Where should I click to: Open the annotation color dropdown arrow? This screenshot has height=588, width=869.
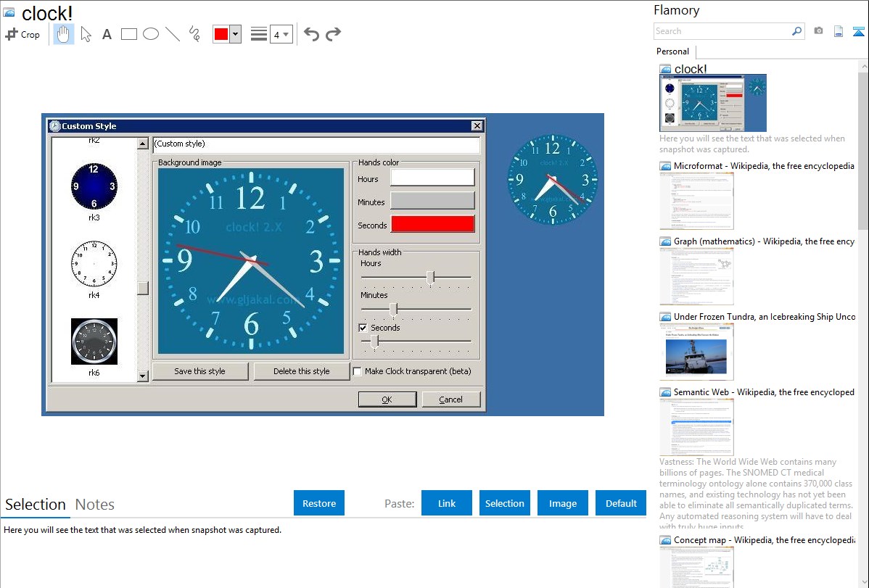(236, 34)
